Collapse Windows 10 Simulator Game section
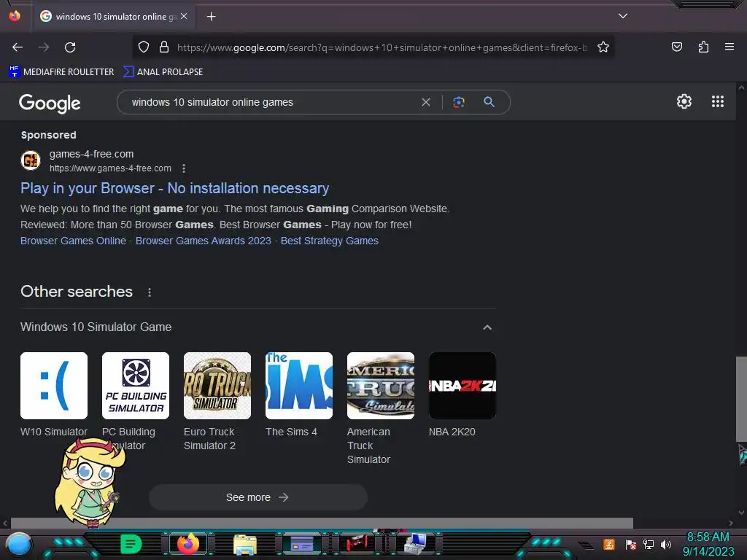This screenshot has width=747, height=560. pyautogui.click(x=487, y=327)
